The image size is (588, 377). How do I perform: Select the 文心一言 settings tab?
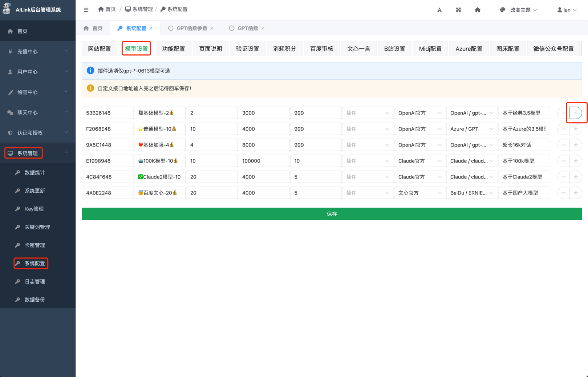359,49
